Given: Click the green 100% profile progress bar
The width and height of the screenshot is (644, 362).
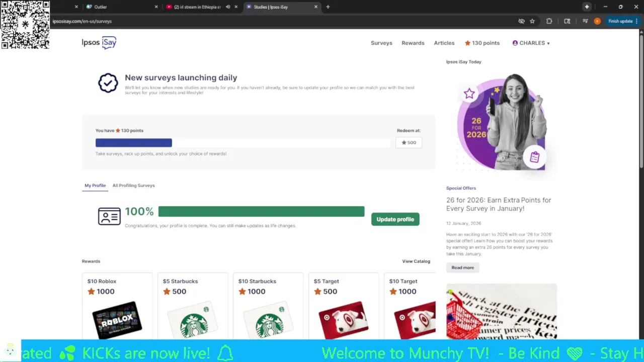Looking at the screenshot, I should (261, 212).
